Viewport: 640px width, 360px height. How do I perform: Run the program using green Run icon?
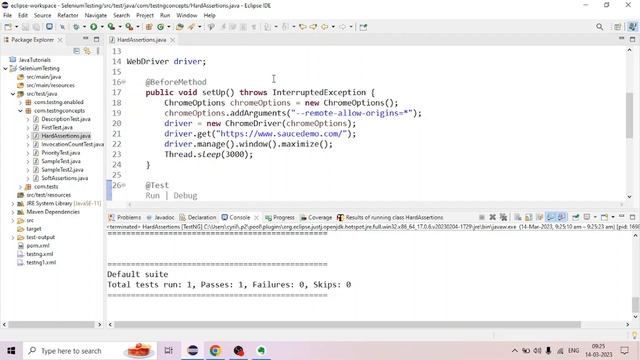[x=93, y=27]
